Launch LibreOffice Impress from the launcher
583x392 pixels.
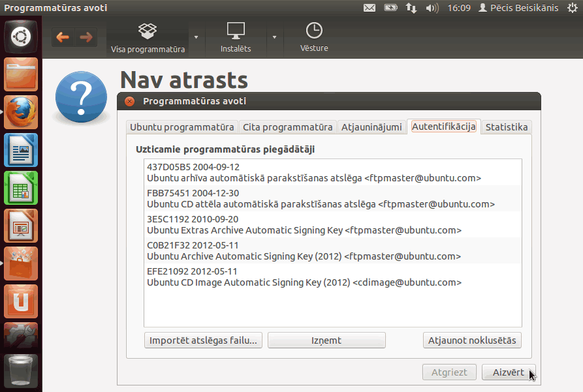21,226
